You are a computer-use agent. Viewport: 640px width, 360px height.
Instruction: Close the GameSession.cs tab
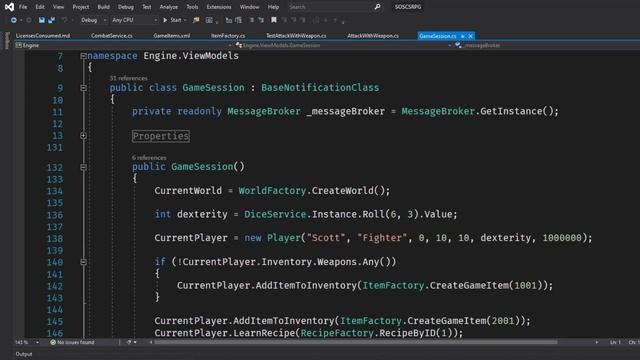(471, 36)
